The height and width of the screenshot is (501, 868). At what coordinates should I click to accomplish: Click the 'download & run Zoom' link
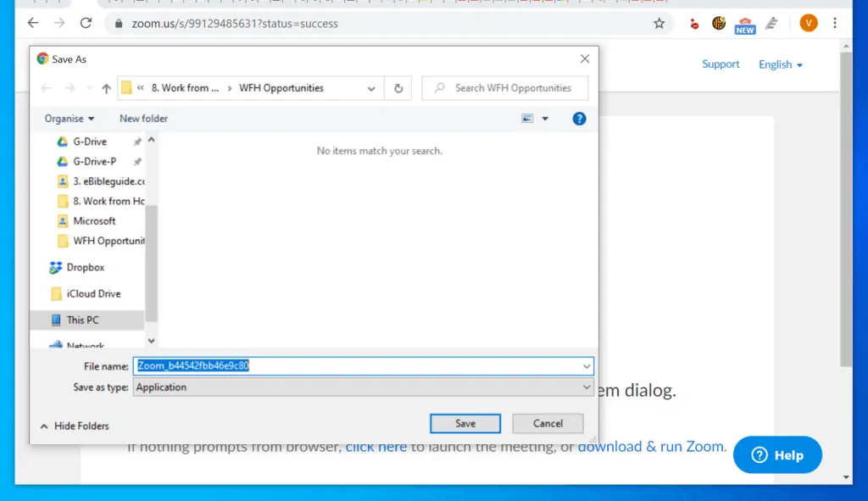pyautogui.click(x=650, y=446)
